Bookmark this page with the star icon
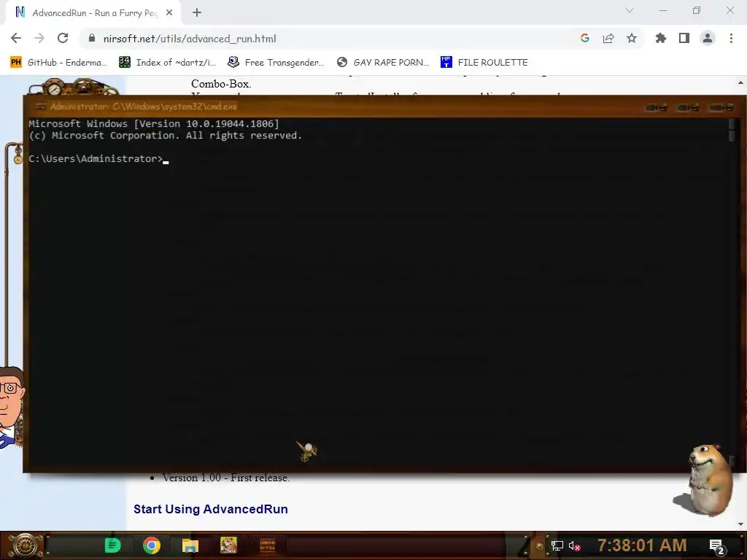The height and width of the screenshot is (560, 747). click(632, 38)
